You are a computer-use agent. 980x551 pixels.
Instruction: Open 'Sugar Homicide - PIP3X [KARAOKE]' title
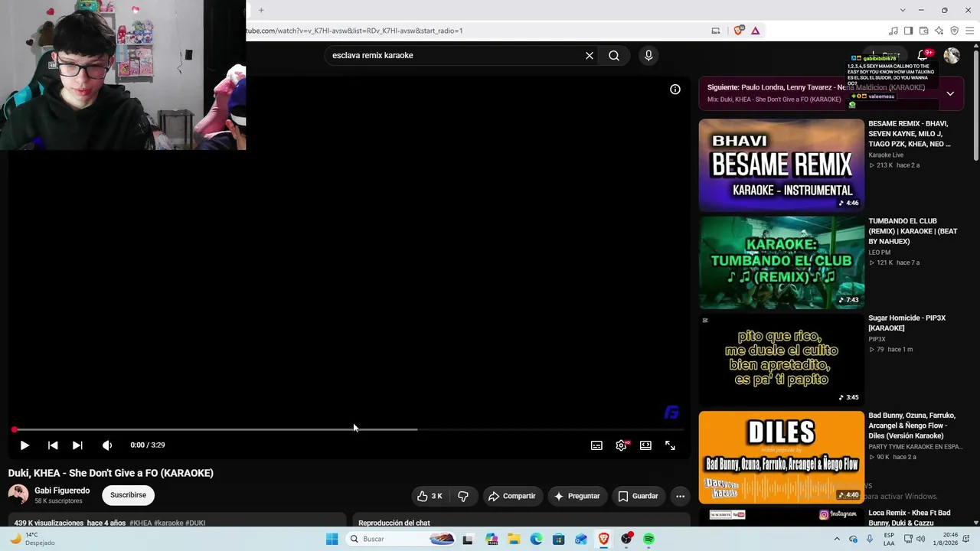(x=907, y=323)
